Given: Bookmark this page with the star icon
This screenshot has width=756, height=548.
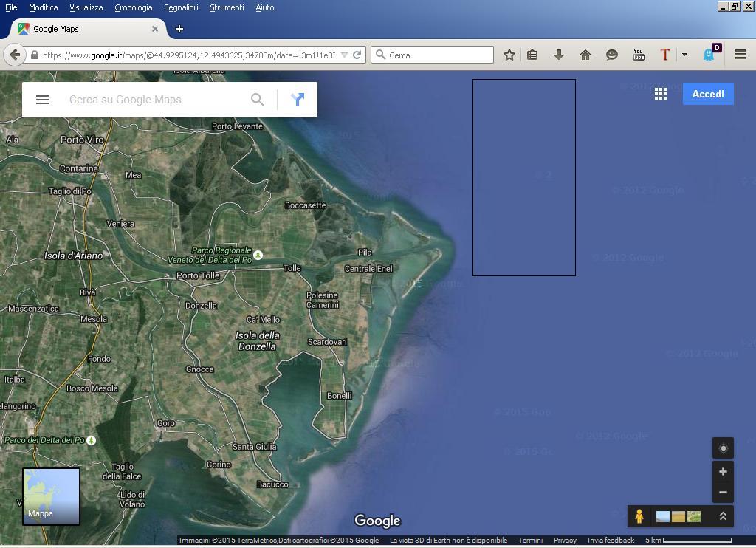Looking at the screenshot, I should (x=509, y=55).
